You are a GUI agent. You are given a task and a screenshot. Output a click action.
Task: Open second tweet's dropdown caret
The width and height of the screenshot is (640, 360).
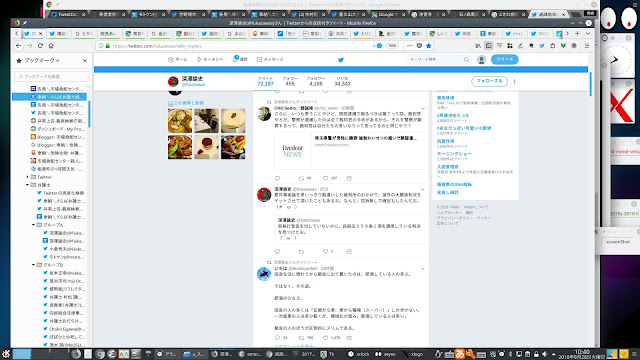pos(422,189)
